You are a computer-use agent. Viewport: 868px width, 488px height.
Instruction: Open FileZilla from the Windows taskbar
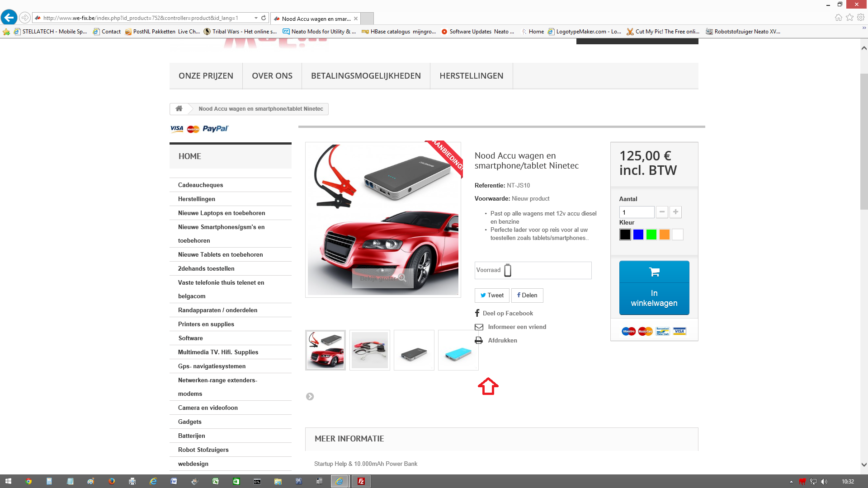tap(361, 481)
